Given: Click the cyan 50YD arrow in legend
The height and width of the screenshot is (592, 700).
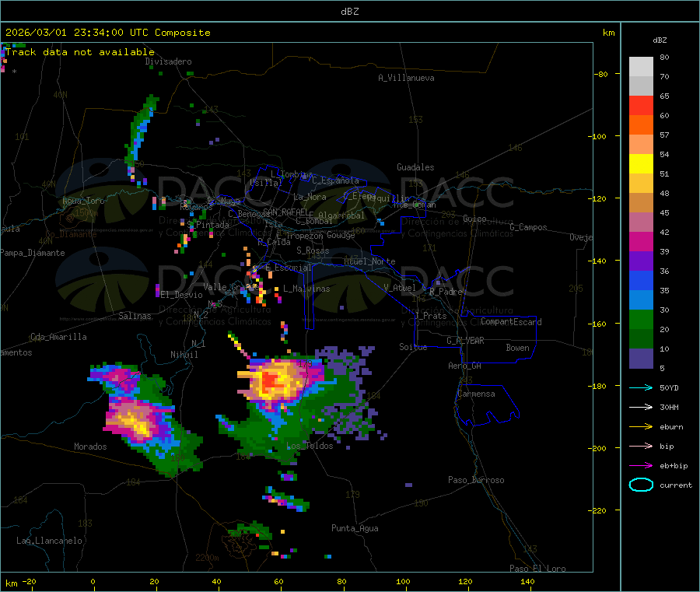Looking at the screenshot, I should coord(641,387).
